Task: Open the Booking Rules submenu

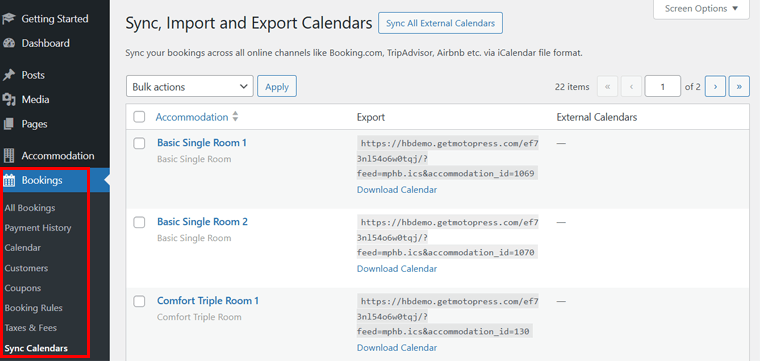Action: tap(33, 308)
